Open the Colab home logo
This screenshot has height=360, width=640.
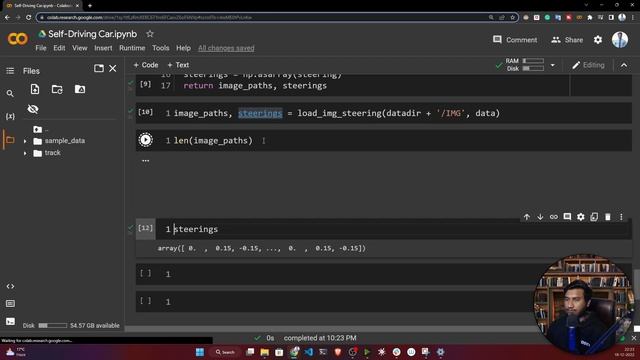tap(18, 39)
